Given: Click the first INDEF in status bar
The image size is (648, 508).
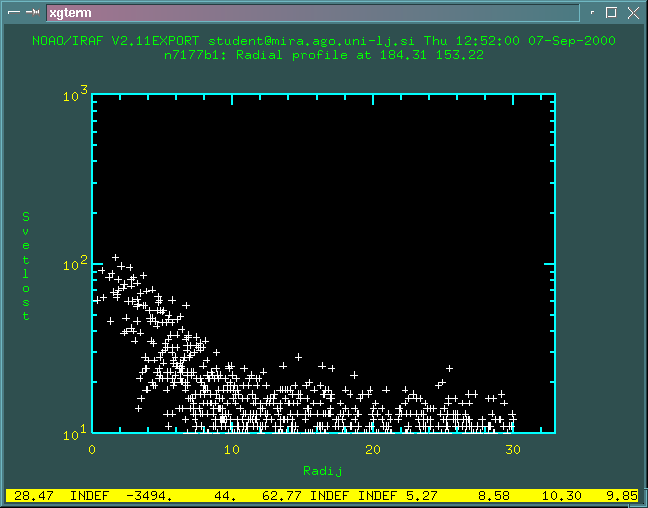Looking at the screenshot, I should [x=89, y=495].
